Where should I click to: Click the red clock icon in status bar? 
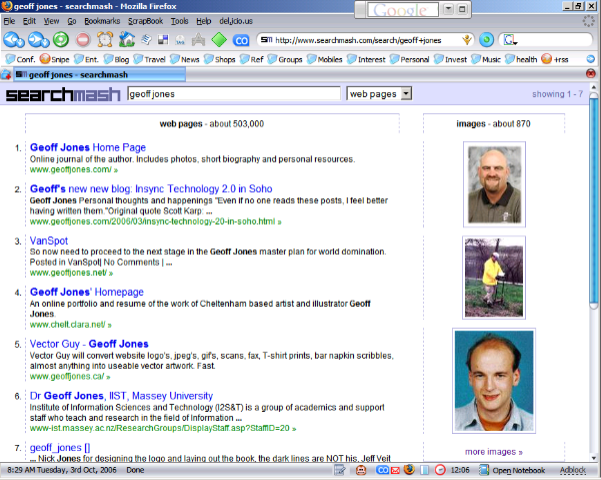(440, 470)
